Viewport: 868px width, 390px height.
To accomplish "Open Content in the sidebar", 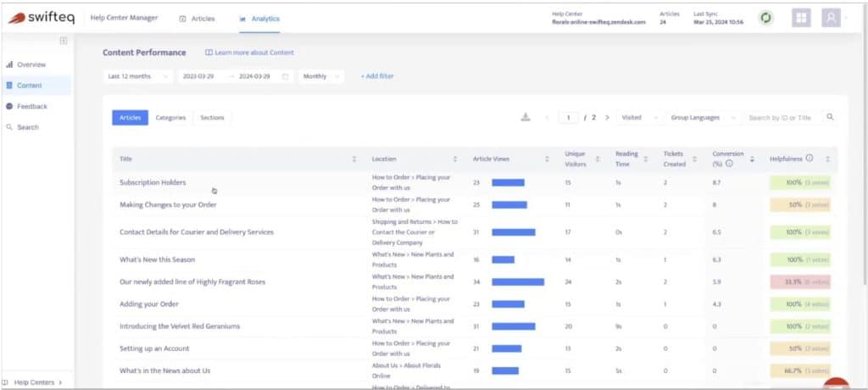I will pyautogui.click(x=36, y=86).
